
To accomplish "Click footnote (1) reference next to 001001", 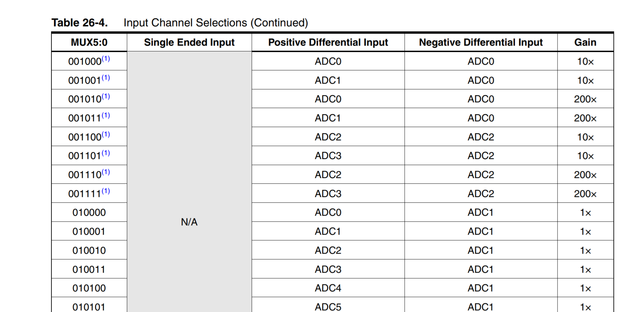I will (106, 78).
